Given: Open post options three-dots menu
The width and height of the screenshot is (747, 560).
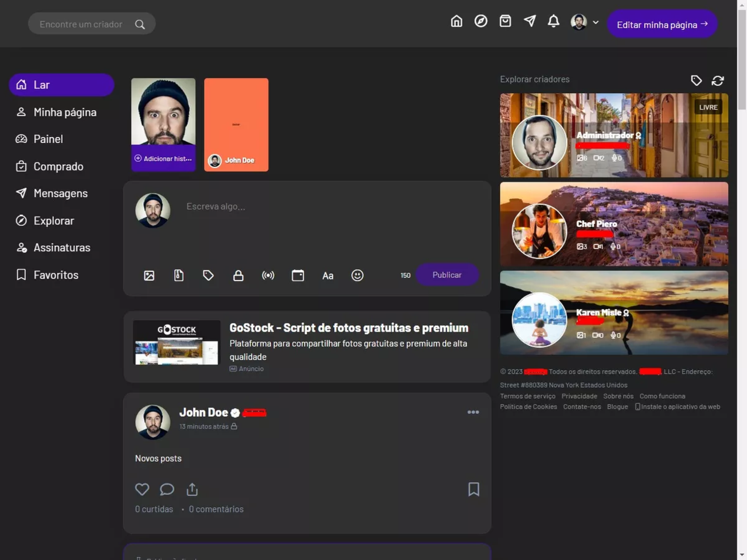Looking at the screenshot, I should [x=473, y=412].
